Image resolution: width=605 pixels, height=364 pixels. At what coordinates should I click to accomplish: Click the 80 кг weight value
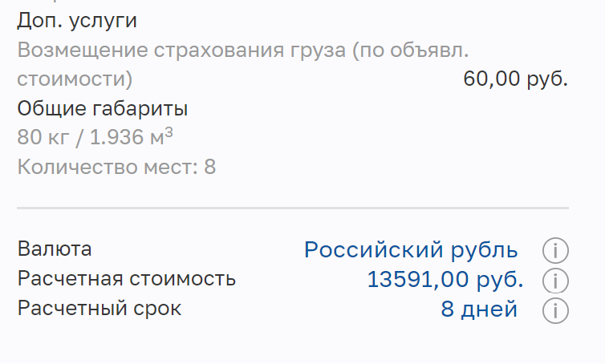43,137
